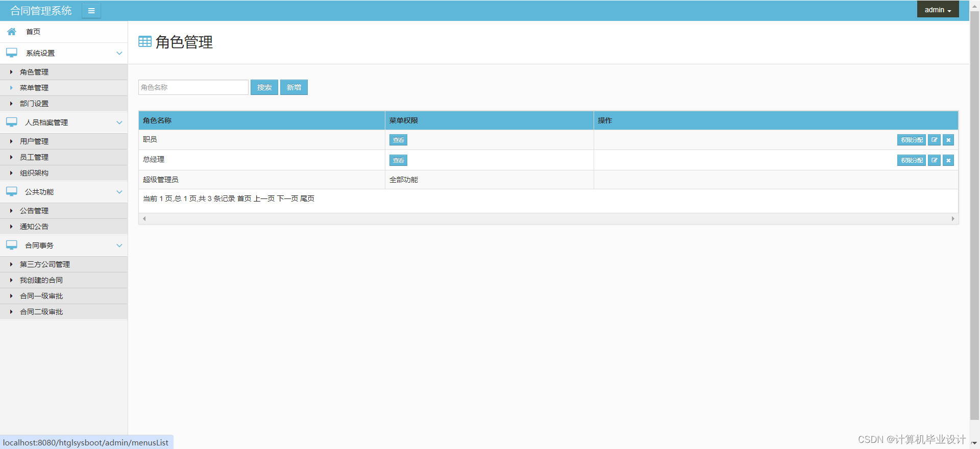Click the table horizontal scrollbar track

[x=549, y=218]
